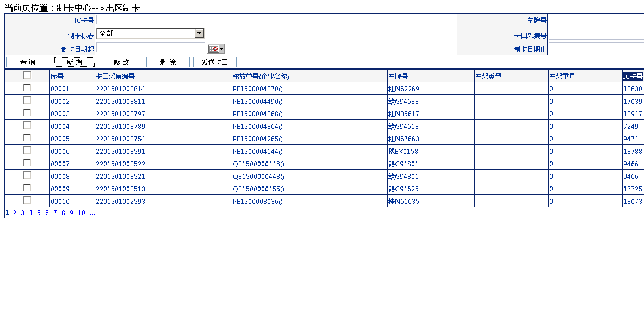This screenshot has height=325, width=644.
Task: Select cell PE1500004265()
Action: click(x=258, y=139)
